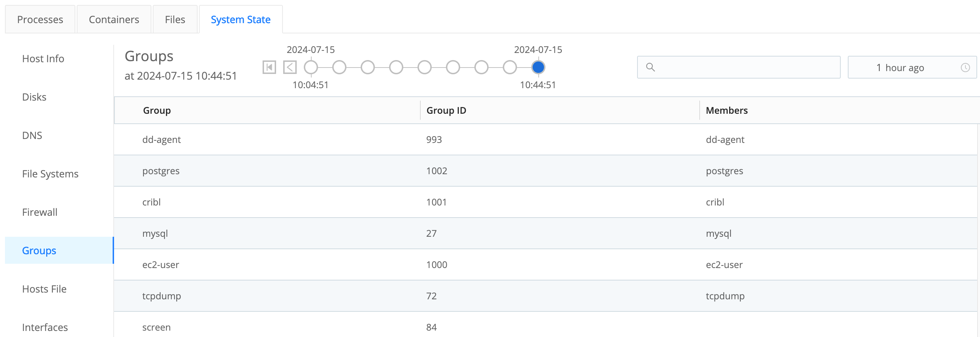Step back one snapshot in the timeline
Screen dimensions: 980x337
coord(290,67)
